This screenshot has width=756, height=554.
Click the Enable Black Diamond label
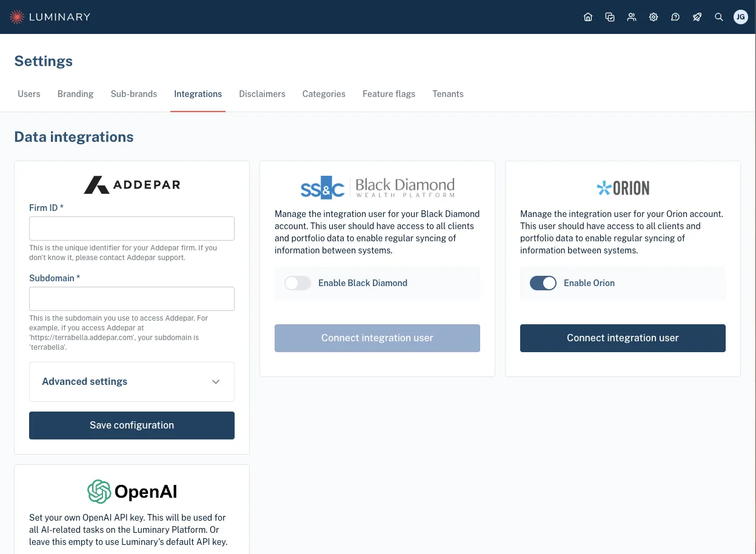point(363,283)
